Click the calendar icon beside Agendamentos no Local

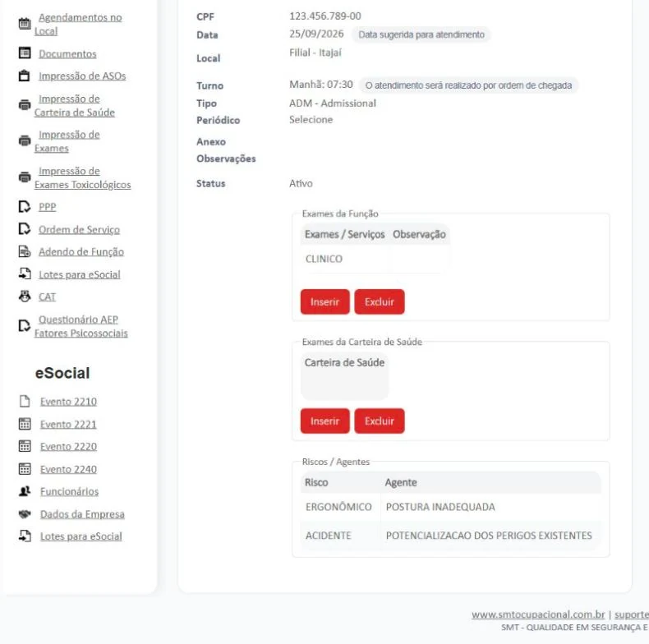25,24
